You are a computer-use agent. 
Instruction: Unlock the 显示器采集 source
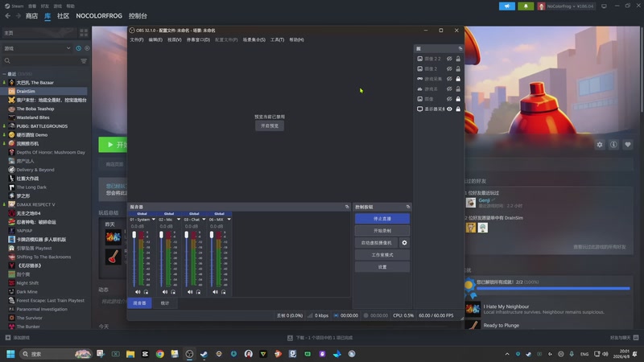point(458,109)
